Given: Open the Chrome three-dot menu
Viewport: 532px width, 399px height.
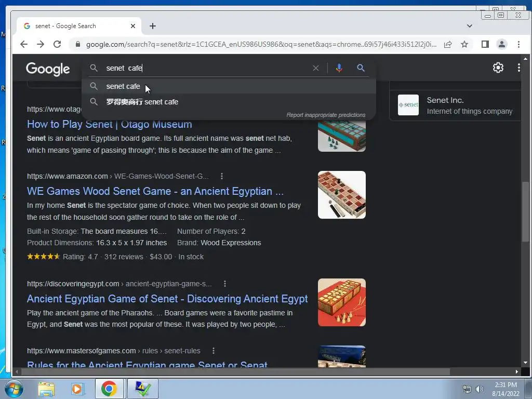Looking at the screenshot, I should pyautogui.click(x=518, y=44).
